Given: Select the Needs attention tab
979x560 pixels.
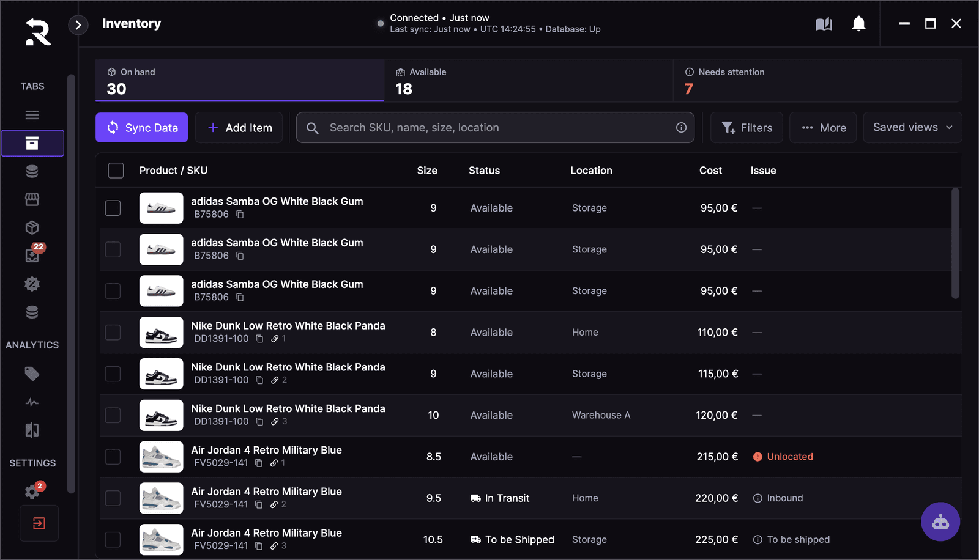Looking at the screenshot, I should (x=817, y=80).
